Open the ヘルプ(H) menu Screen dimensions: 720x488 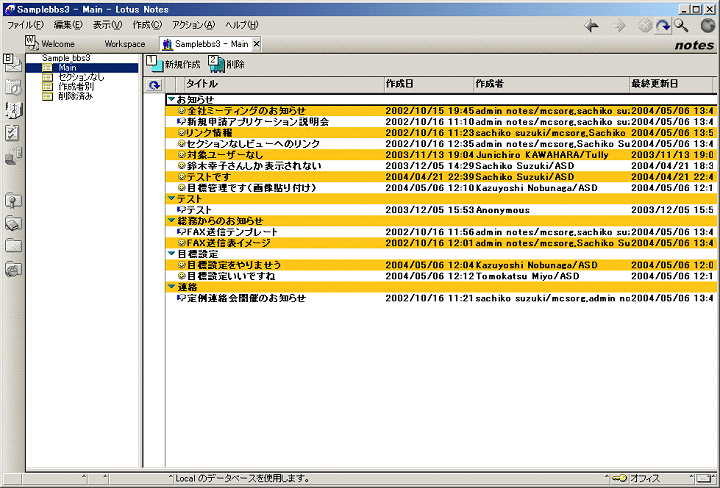pos(242,25)
